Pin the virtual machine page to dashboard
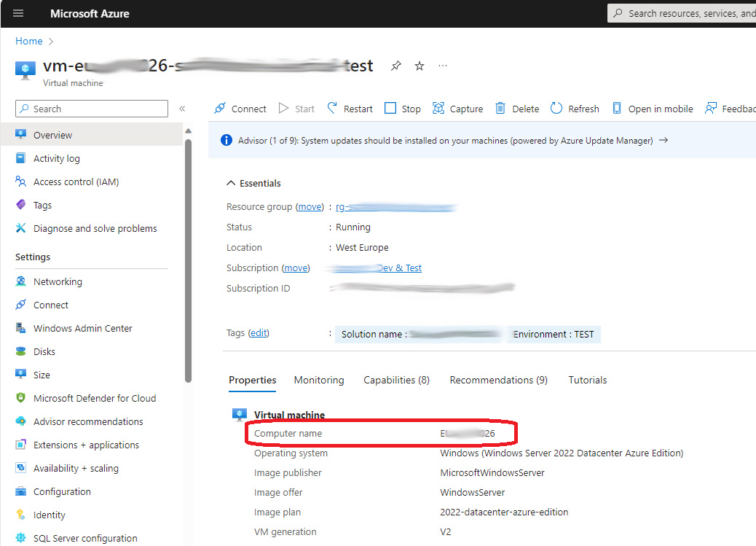The image size is (756, 546). pos(395,66)
